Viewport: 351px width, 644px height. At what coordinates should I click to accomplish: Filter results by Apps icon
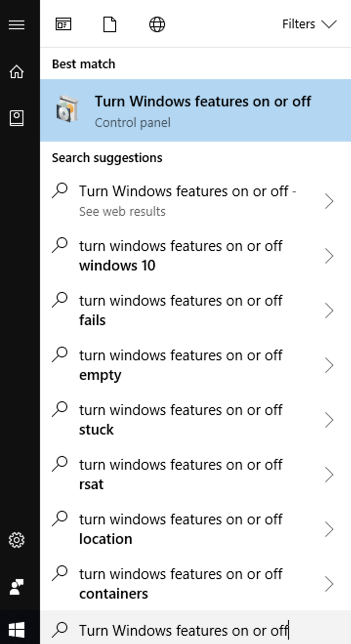tap(63, 24)
